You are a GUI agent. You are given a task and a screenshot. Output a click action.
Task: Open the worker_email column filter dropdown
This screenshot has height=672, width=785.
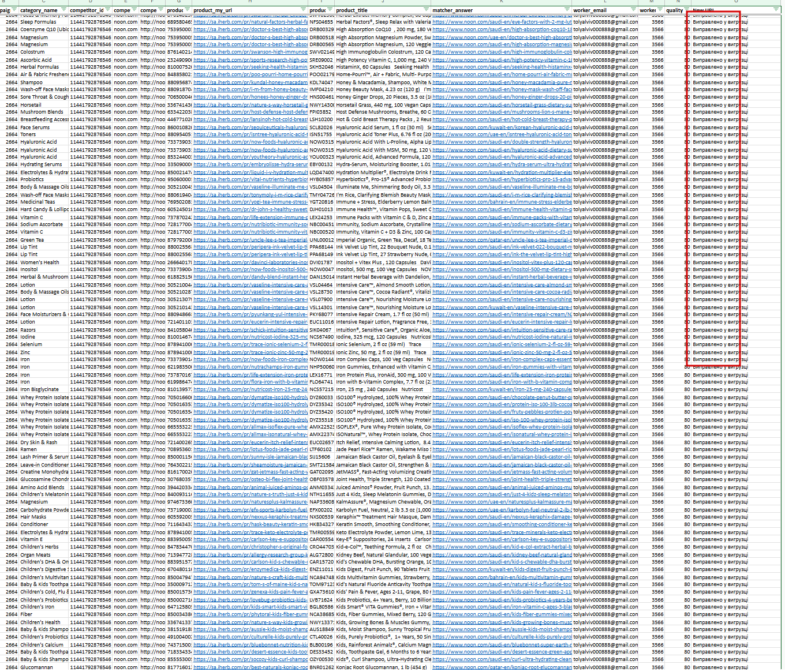coord(634,10)
